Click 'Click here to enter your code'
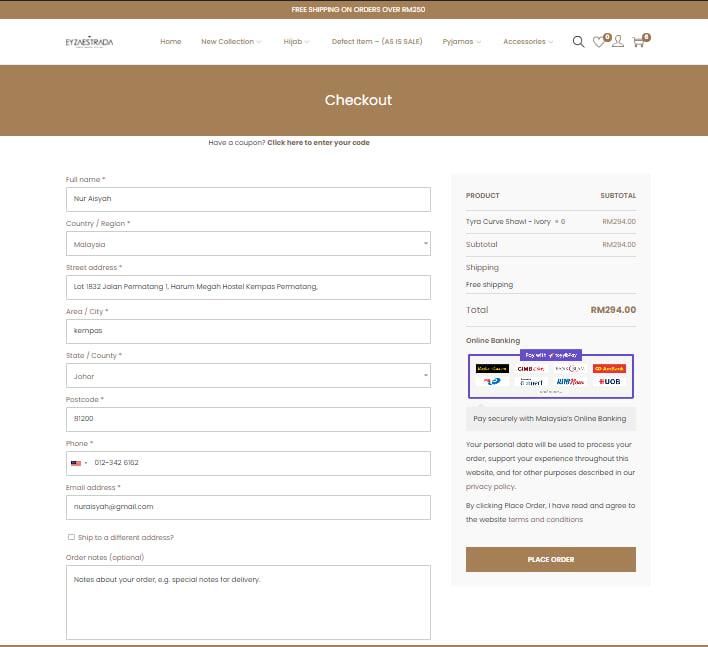The image size is (708, 647). pyautogui.click(x=318, y=143)
